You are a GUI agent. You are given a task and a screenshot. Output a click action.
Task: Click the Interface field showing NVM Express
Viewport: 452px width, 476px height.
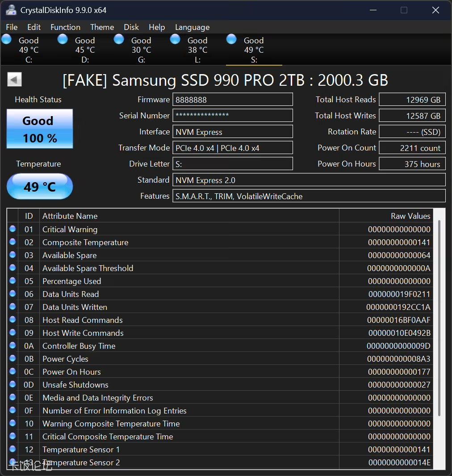pos(233,132)
